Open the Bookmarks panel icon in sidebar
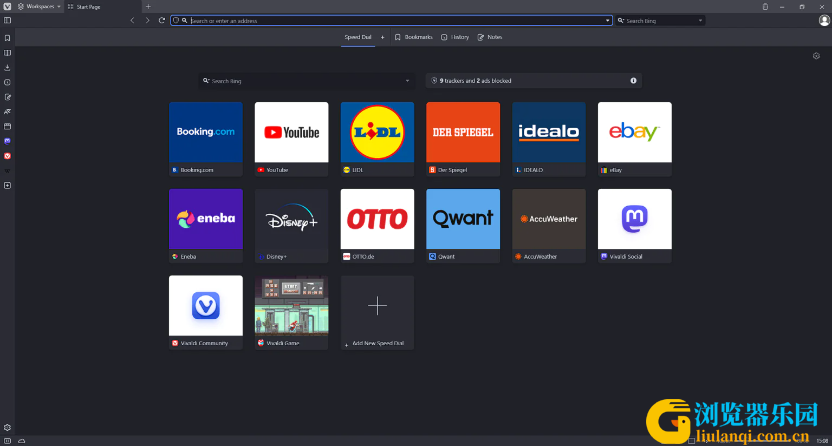 (x=7, y=38)
